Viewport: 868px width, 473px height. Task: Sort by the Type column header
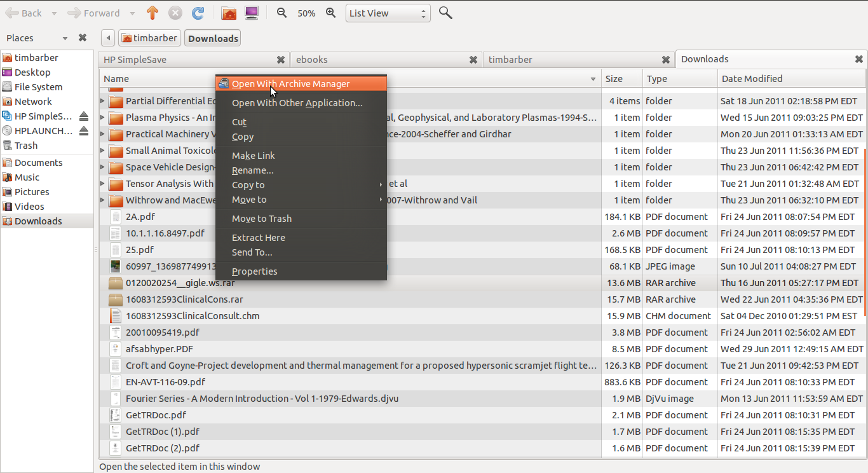point(680,79)
